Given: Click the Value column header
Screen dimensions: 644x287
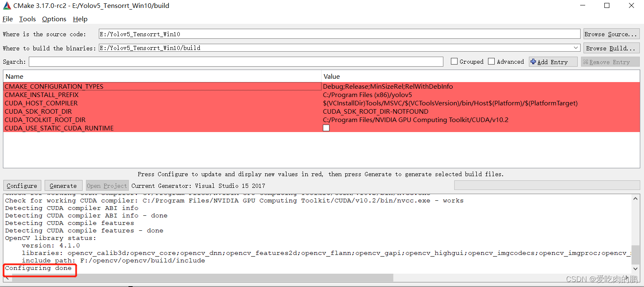Looking at the screenshot, I should click(x=480, y=76).
